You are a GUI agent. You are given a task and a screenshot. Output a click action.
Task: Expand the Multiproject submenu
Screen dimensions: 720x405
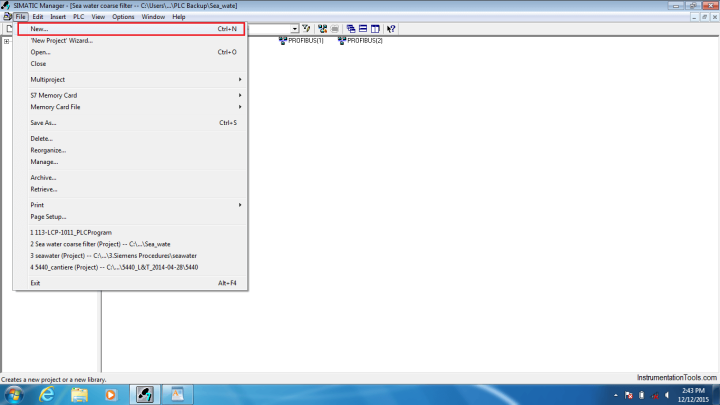click(131, 79)
